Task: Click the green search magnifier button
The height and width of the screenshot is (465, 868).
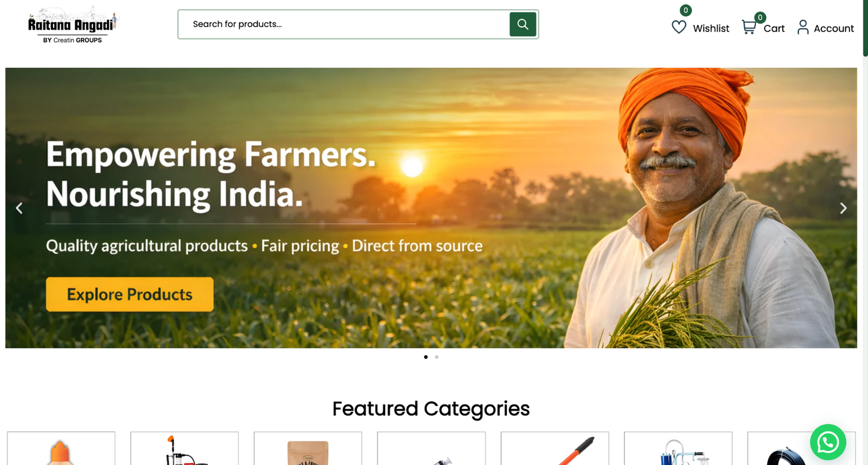Action: (522, 24)
